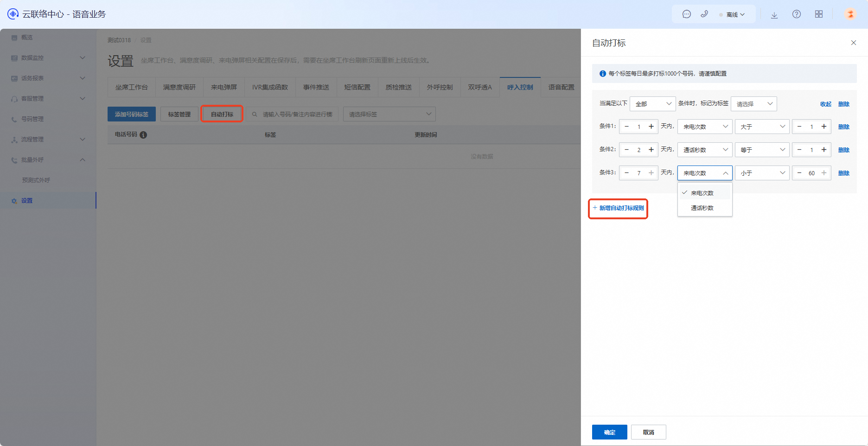Viewport: 868px width, 446px height.
Task: Delete 条件1 row
Action: click(844, 127)
